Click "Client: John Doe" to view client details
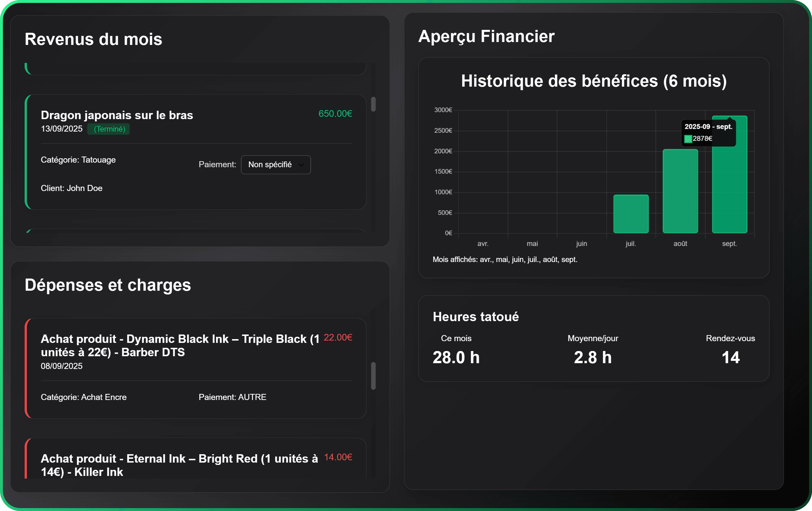Screen dimensions: 812x511 pyautogui.click(x=72, y=188)
